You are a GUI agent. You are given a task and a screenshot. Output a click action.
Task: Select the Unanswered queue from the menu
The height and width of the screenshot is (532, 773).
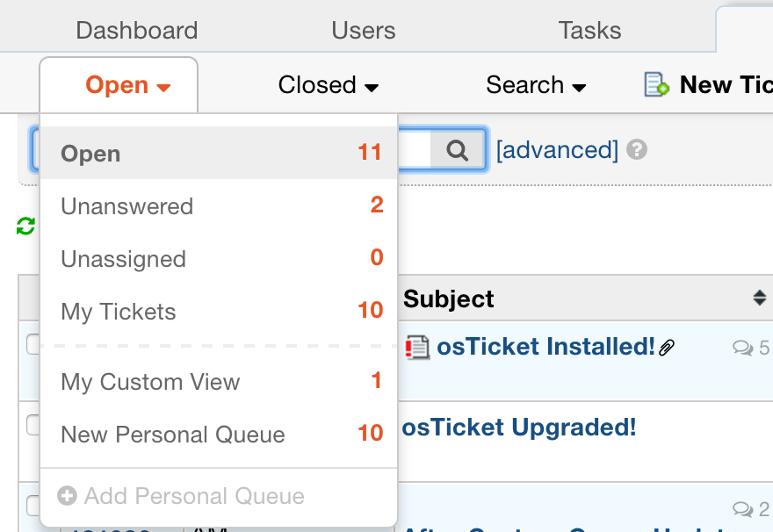pos(126,206)
